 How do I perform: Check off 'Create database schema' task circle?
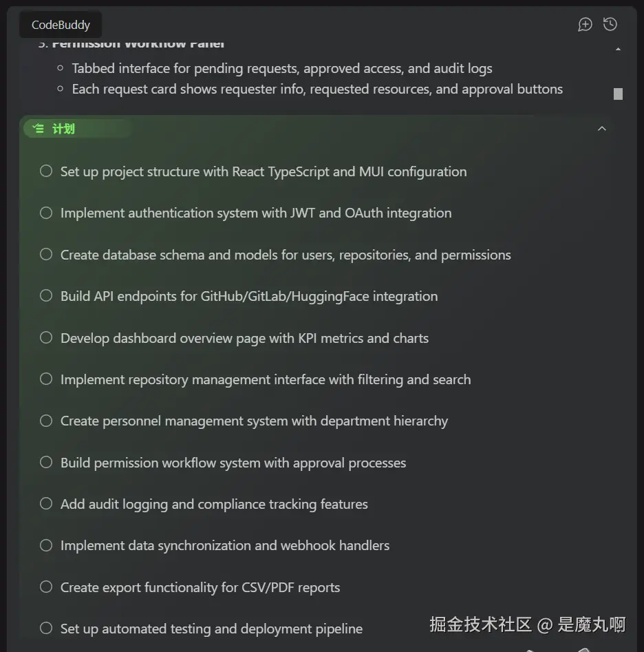[46, 254]
